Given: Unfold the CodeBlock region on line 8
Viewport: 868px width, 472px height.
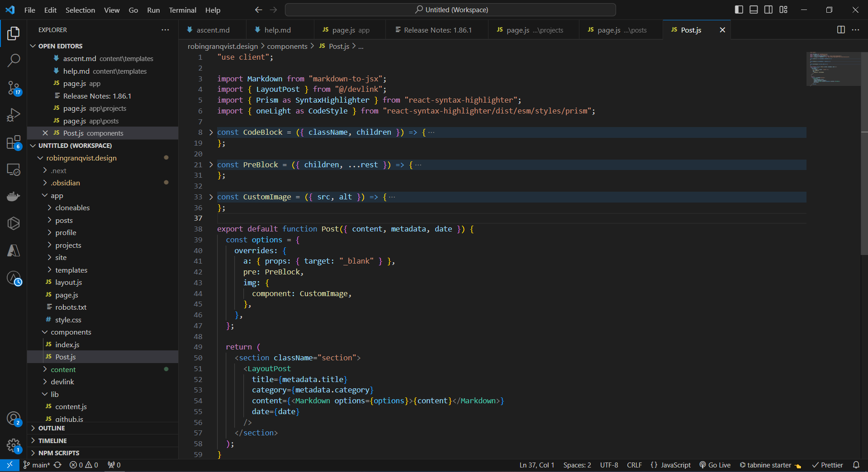Looking at the screenshot, I should pos(211,132).
